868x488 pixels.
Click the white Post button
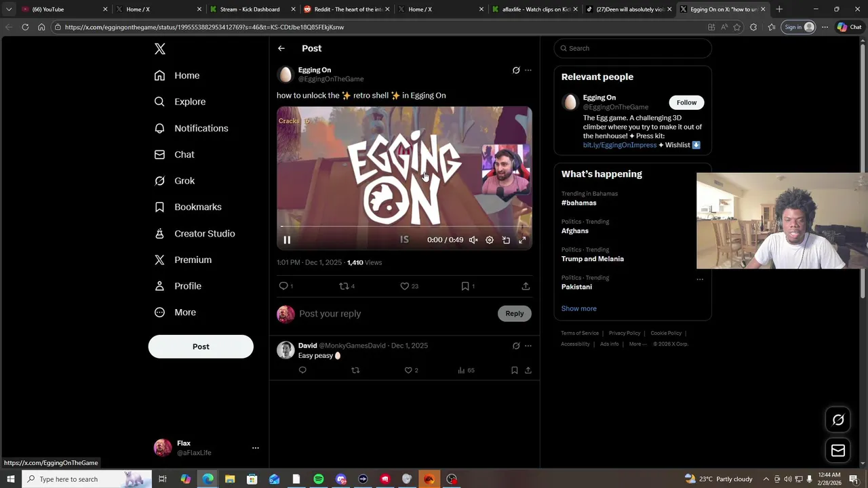click(x=201, y=346)
